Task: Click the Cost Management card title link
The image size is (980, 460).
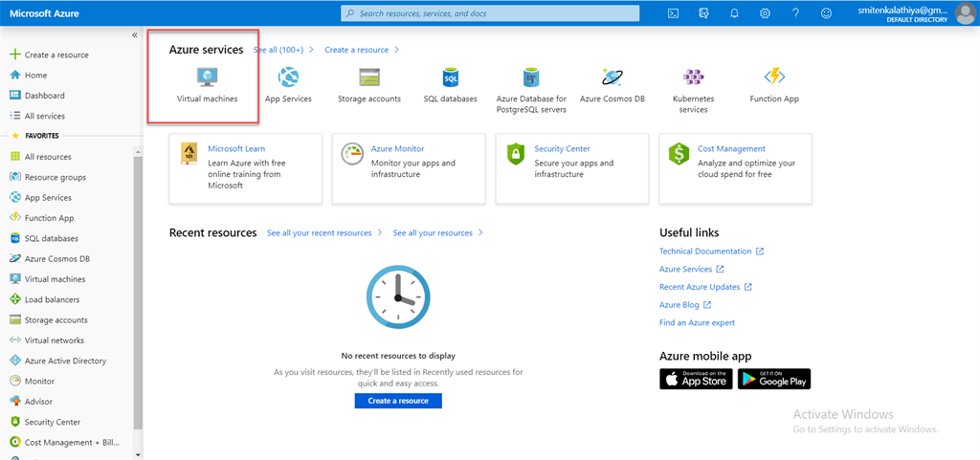Action: (732, 148)
